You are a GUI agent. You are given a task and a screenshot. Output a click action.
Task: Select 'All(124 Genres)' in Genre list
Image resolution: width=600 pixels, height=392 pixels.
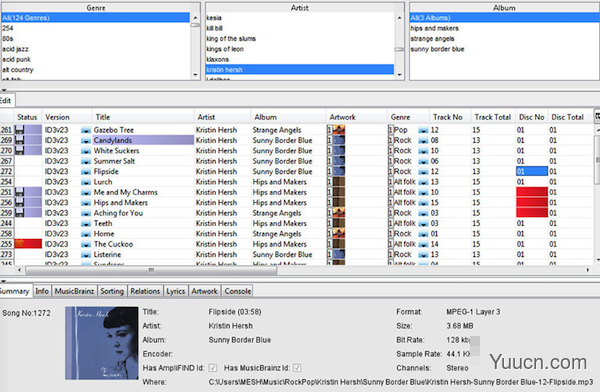click(96, 18)
